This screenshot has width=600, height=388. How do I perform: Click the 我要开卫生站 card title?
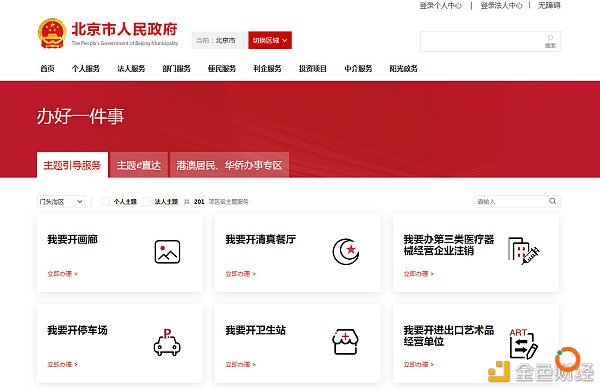[x=256, y=330]
